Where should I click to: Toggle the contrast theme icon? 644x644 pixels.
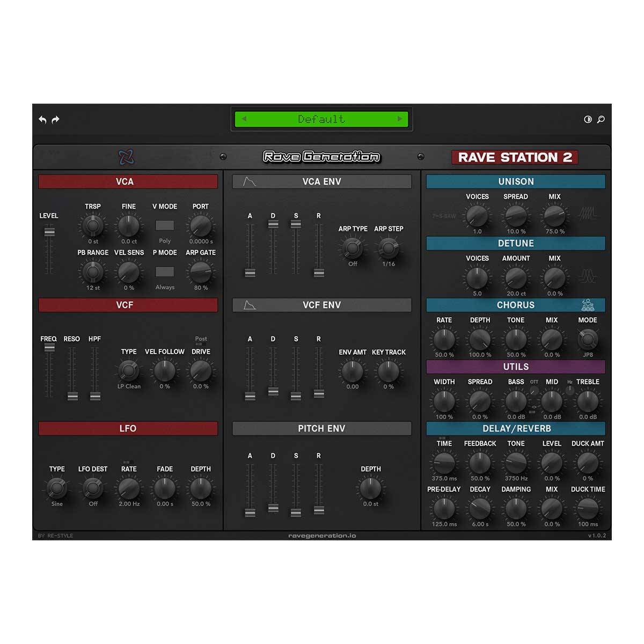pyautogui.click(x=588, y=119)
